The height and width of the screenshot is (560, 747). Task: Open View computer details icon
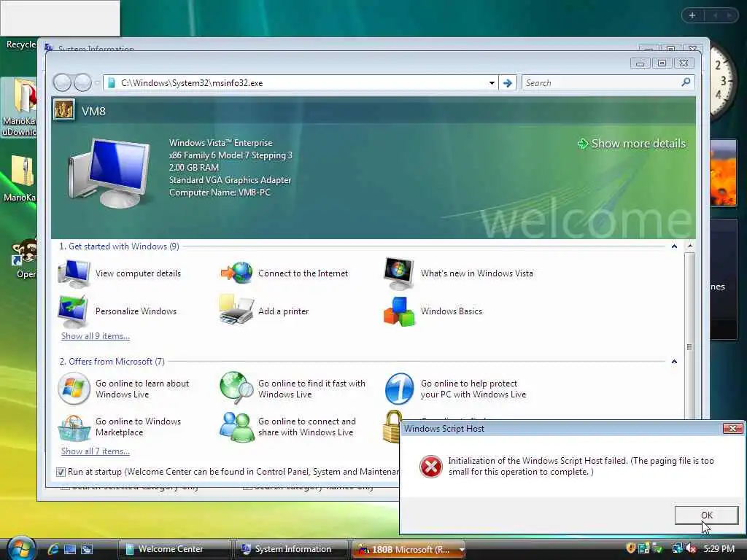coord(74,273)
